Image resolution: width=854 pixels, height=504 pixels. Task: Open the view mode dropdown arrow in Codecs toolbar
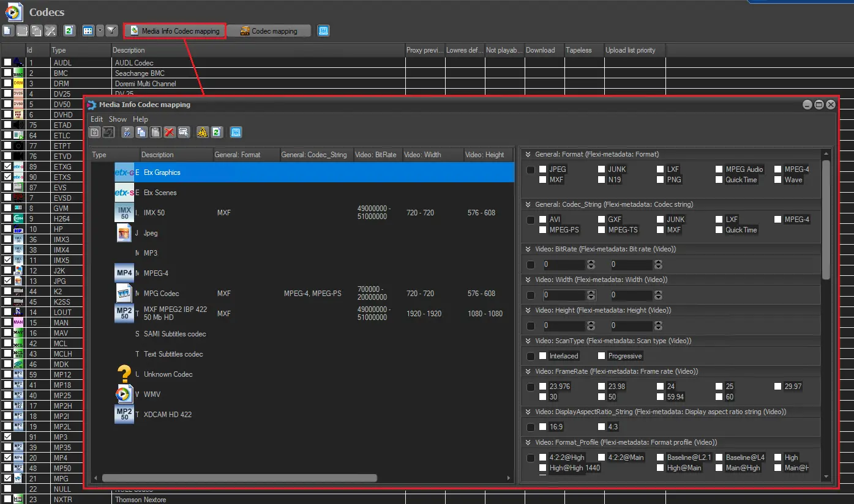tap(100, 31)
